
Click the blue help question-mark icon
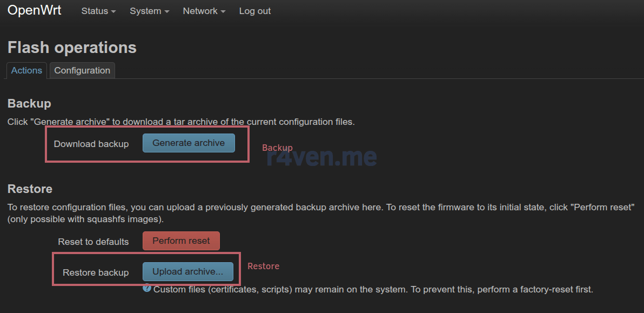pos(147,288)
